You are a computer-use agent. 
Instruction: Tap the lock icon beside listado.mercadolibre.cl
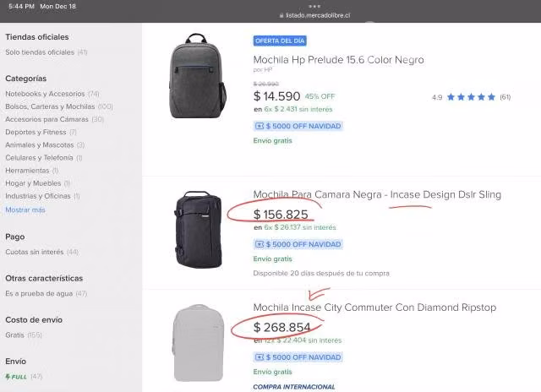(x=281, y=15)
